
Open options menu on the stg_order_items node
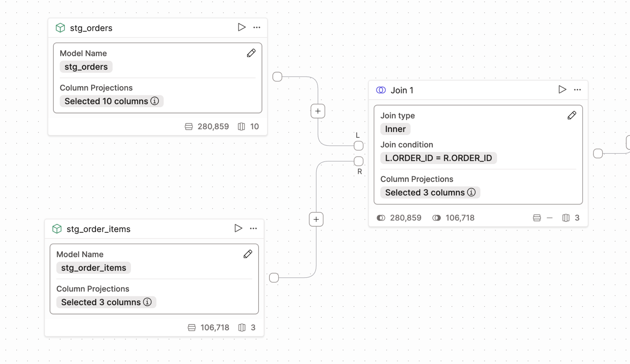[253, 228]
